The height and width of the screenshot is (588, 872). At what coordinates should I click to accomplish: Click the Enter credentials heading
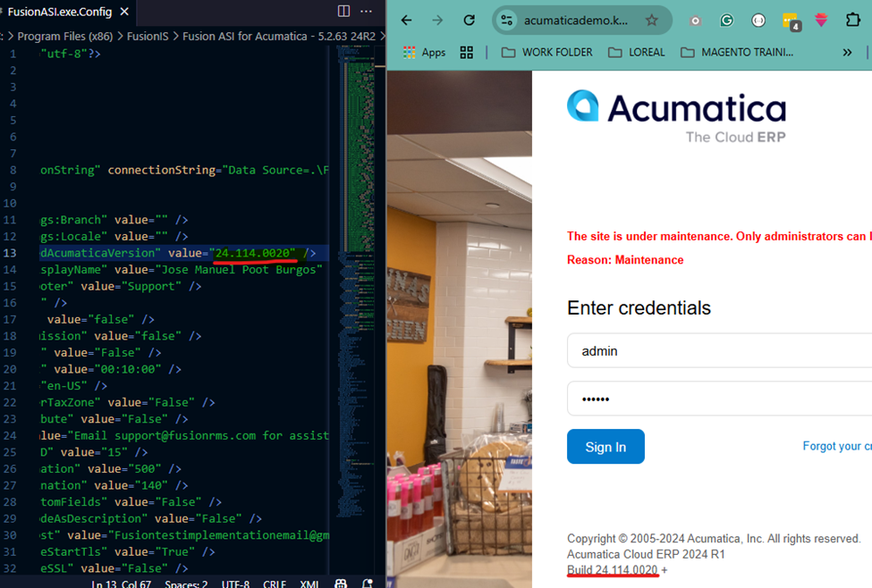[x=639, y=308]
